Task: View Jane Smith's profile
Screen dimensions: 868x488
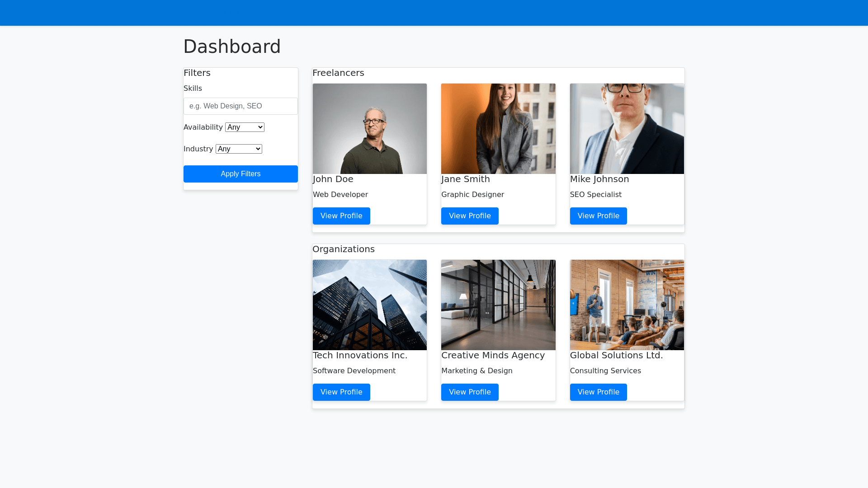Action: coord(470,216)
